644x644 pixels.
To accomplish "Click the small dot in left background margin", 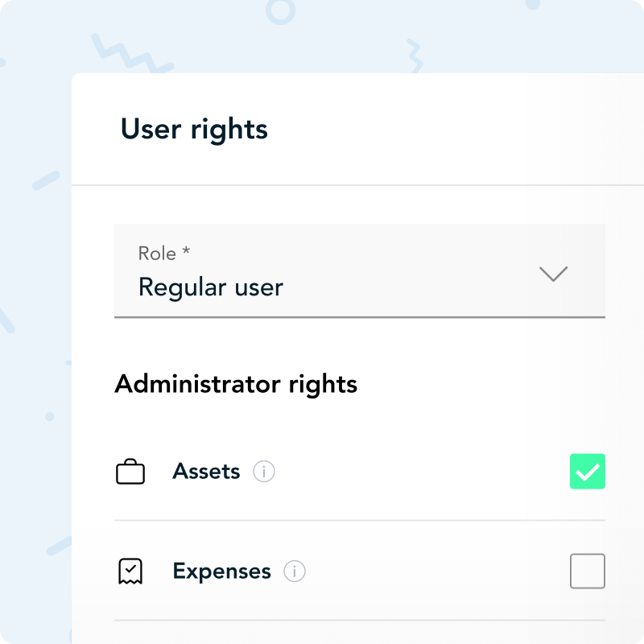I will [50, 417].
